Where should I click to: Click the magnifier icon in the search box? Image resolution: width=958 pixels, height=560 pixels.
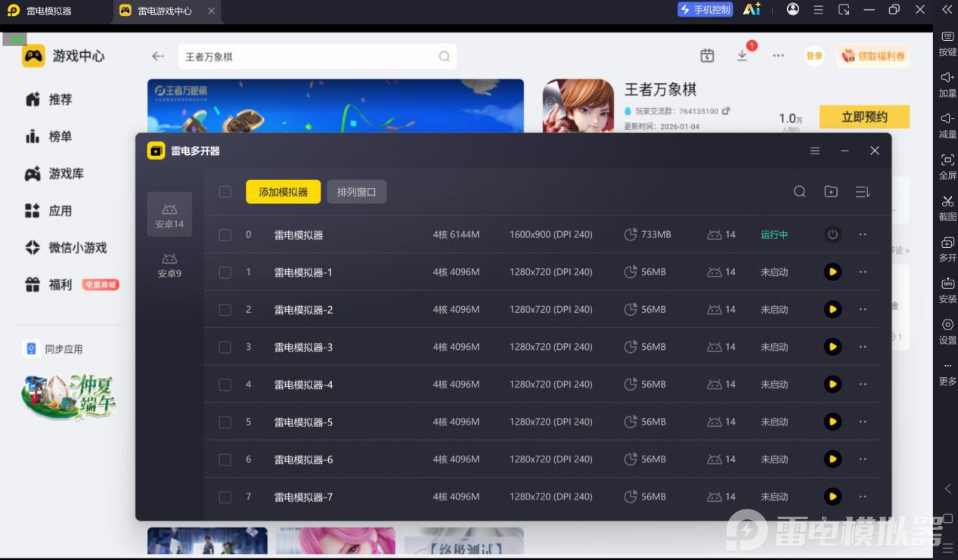pyautogui.click(x=445, y=57)
